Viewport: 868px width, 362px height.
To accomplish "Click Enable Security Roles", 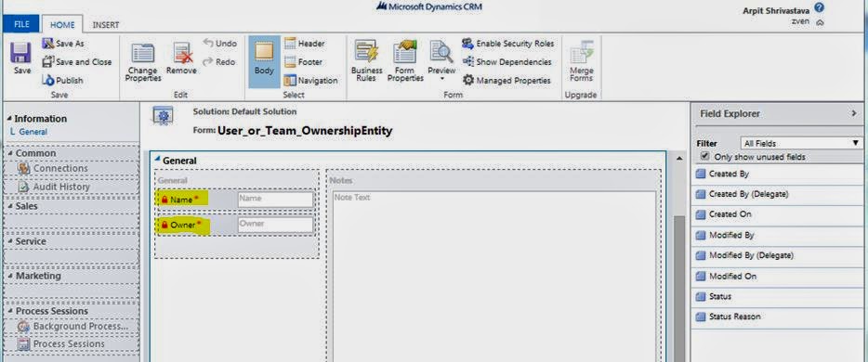I will pyautogui.click(x=508, y=43).
